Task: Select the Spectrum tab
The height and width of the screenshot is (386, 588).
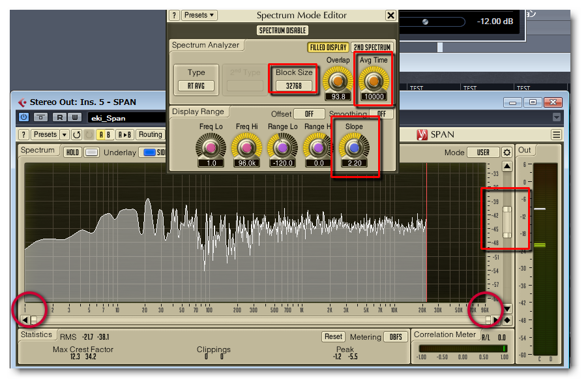Action: click(38, 150)
